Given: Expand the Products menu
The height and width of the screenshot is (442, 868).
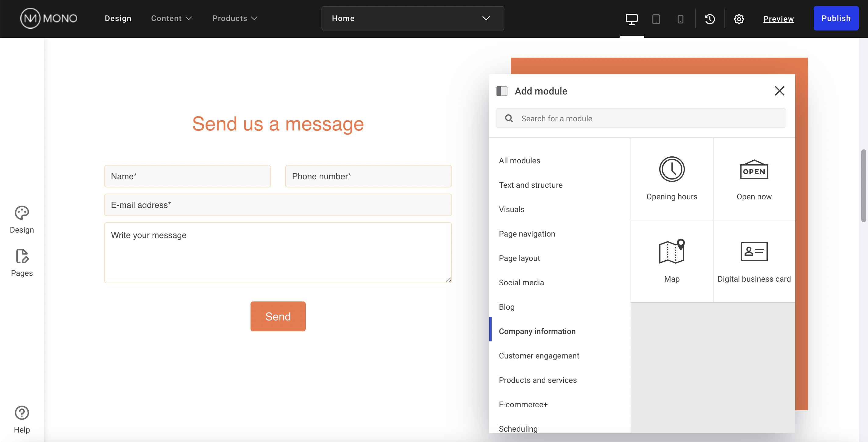Looking at the screenshot, I should click(234, 18).
